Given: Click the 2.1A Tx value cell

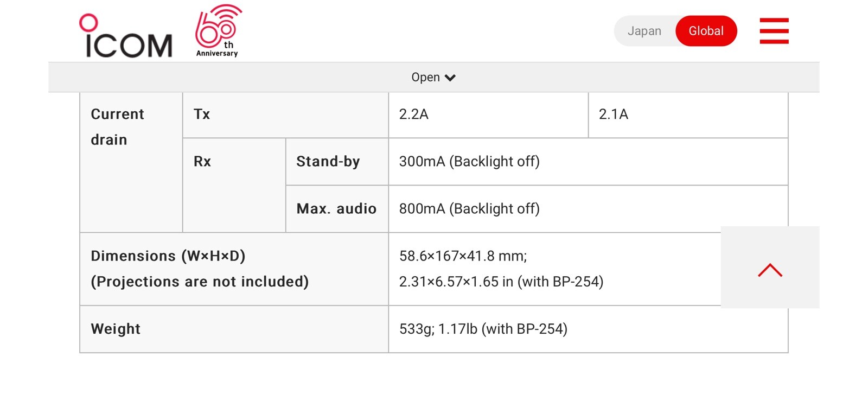Looking at the screenshot, I should [688, 114].
